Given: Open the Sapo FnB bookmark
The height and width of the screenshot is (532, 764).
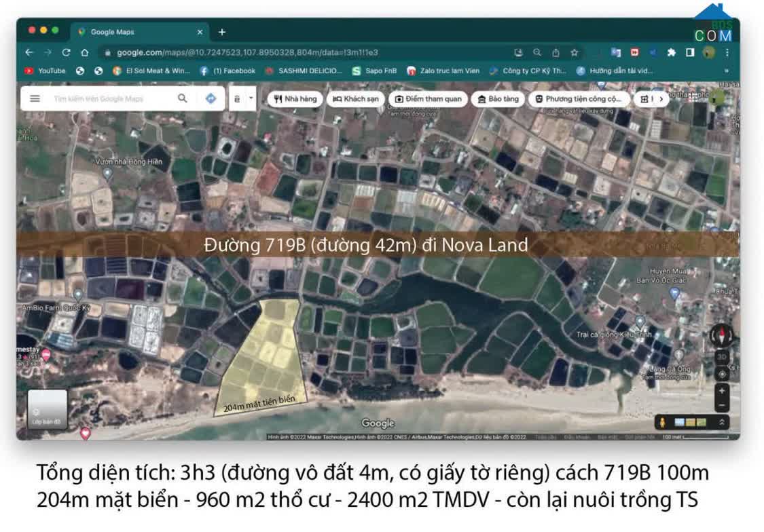Looking at the screenshot, I should pos(374,71).
